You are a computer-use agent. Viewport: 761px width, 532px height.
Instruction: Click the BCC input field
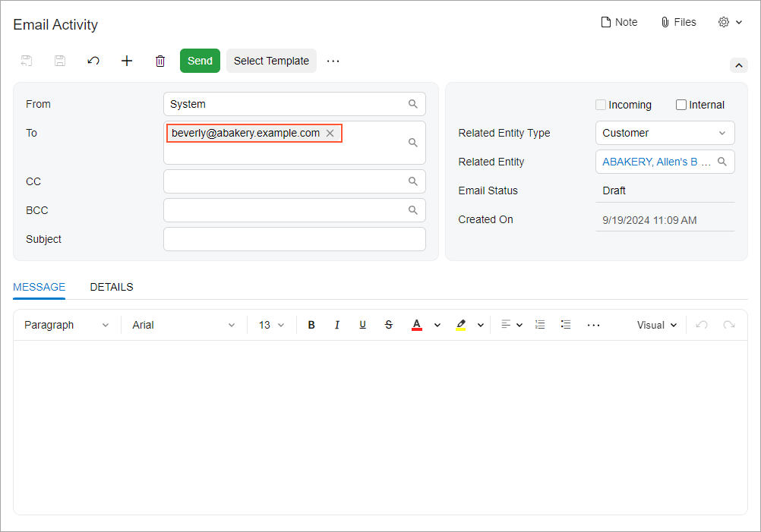(295, 210)
